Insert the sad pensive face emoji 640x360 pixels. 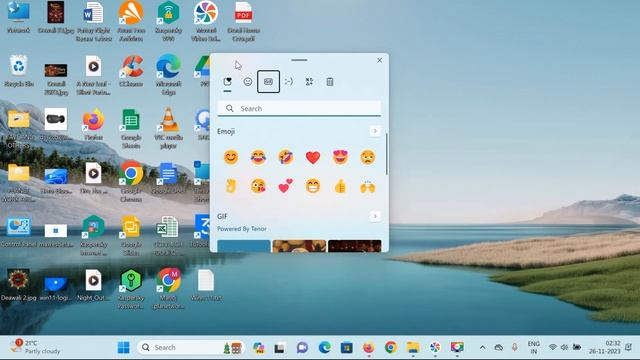point(368,157)
